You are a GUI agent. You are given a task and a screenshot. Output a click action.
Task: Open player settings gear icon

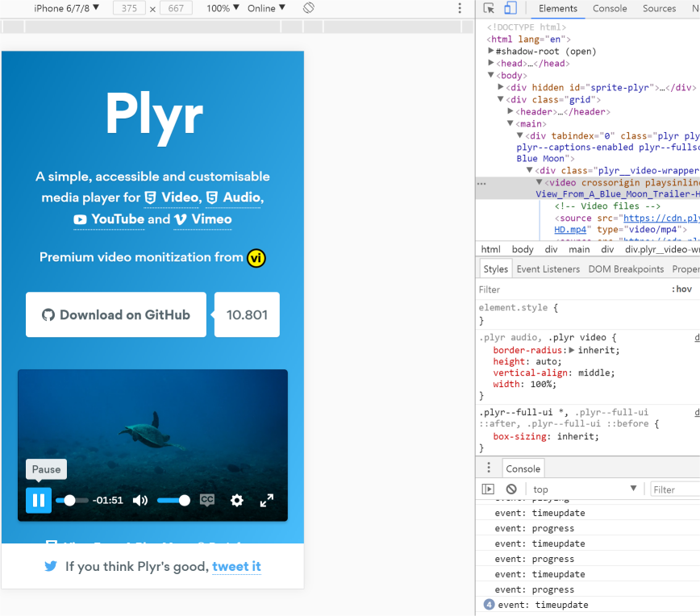pyautogui.click(x=236, y=501)
